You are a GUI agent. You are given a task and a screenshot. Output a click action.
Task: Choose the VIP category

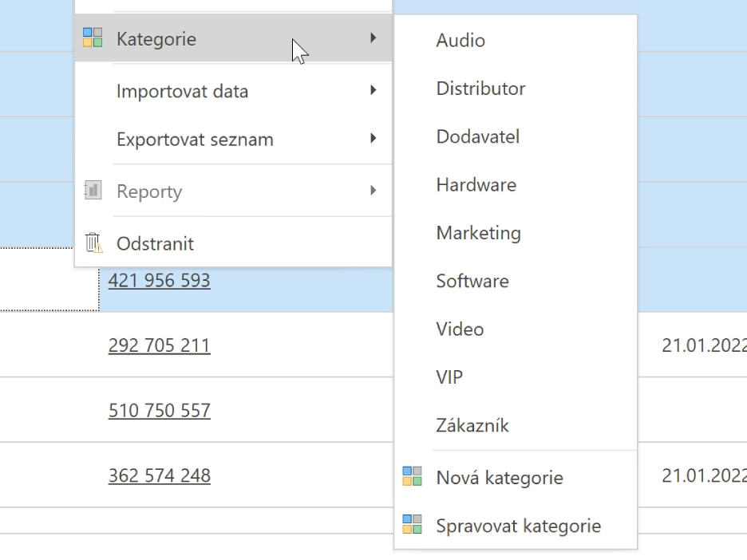tap(516, 377)
